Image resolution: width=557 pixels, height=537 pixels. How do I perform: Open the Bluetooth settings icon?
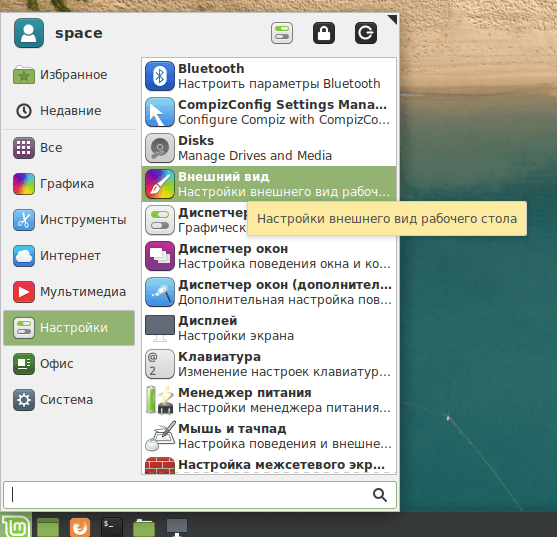160,76
